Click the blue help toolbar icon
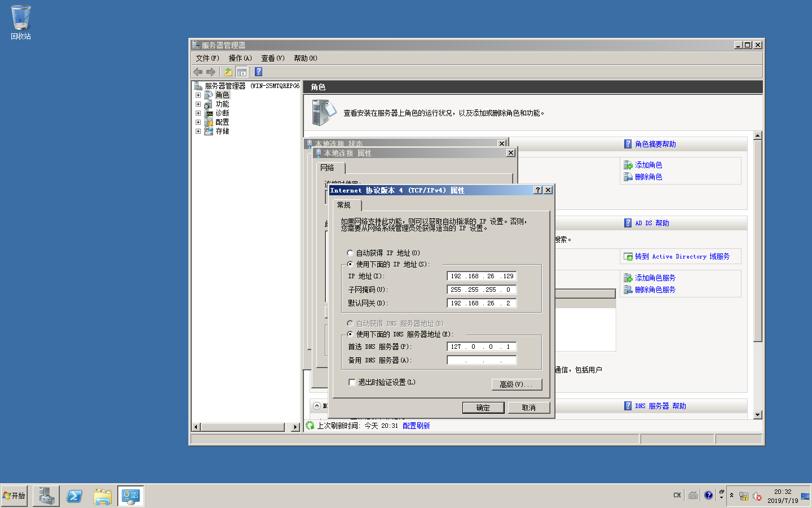Image resolution: width=812 pixels, height=508 pixels. click(258, 72)
